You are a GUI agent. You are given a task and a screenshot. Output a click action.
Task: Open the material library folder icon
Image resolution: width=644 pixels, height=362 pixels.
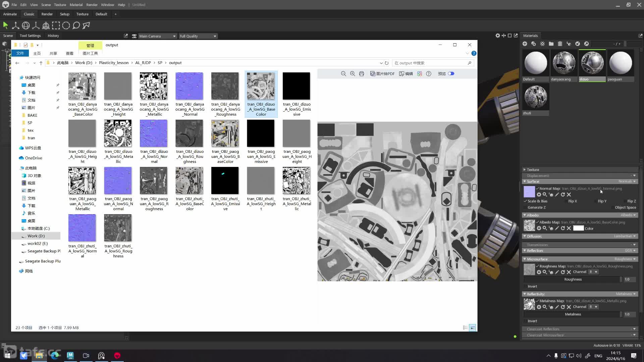pos(551,44)
